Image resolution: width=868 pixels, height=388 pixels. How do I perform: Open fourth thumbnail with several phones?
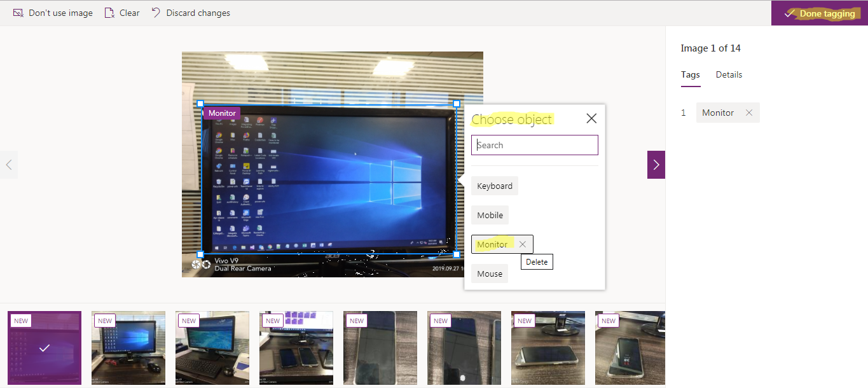[296, 348]
